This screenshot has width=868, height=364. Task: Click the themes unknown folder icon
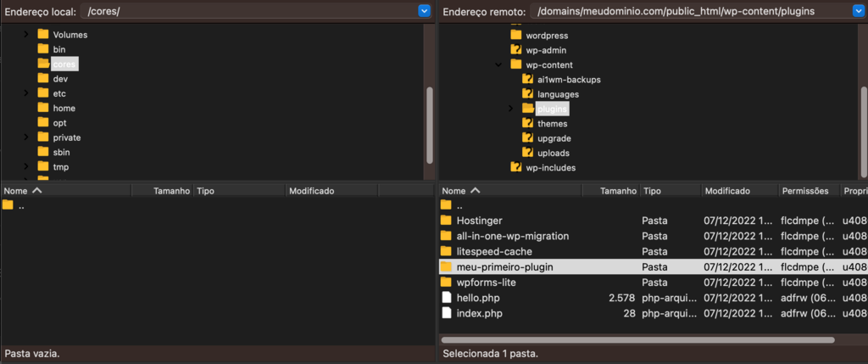[527, 124]
